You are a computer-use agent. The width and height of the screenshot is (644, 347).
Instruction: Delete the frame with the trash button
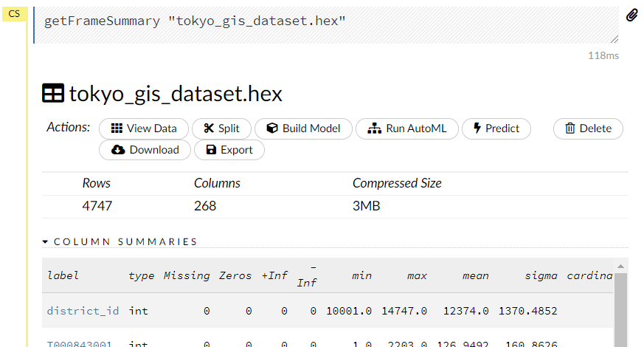(588, 128)
